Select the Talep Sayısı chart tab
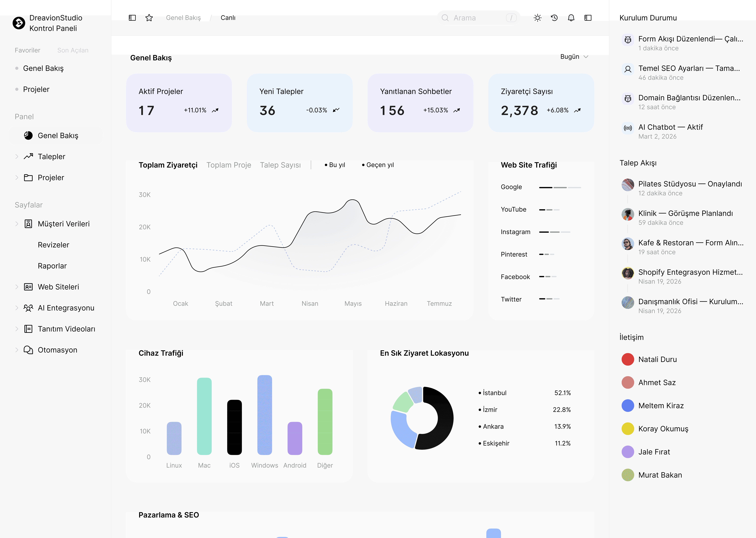The image size is (756, 538). click(280, 165)
